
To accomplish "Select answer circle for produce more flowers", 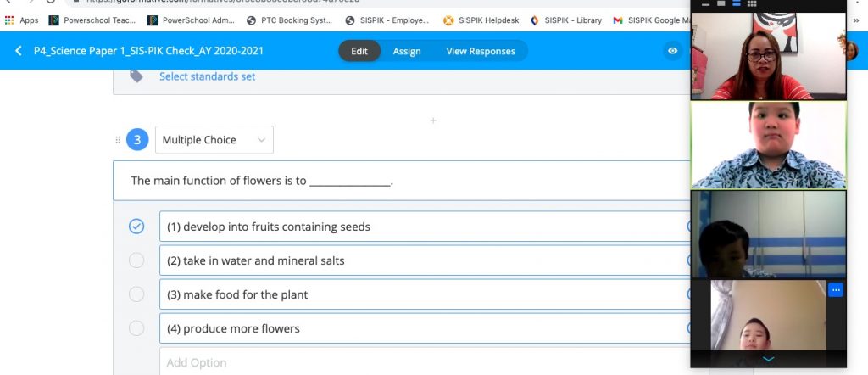I will pos(136,328).
